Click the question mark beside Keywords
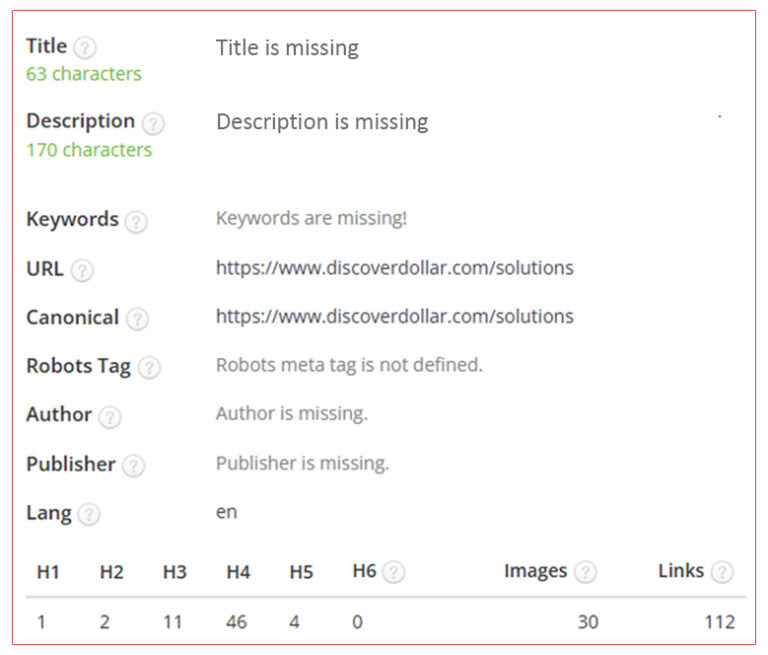Screen dimensions: 768x655 tap(136, 221)
